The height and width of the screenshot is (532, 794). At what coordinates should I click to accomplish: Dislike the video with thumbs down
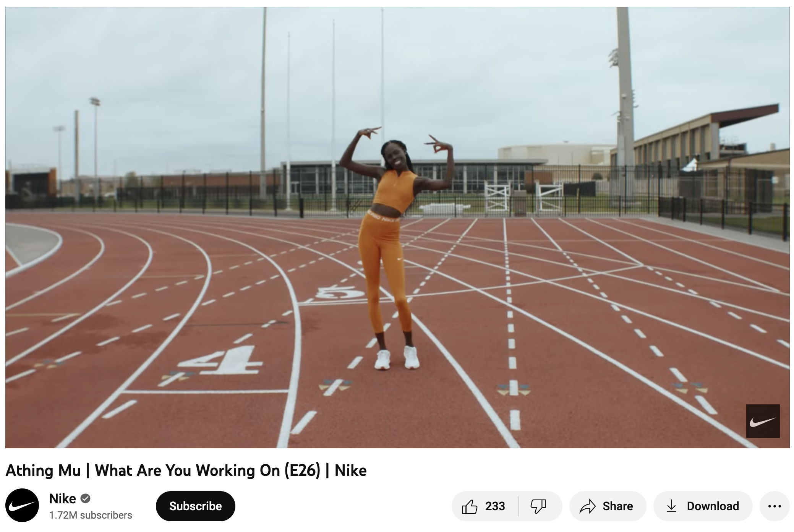click(x=538, y=506)
